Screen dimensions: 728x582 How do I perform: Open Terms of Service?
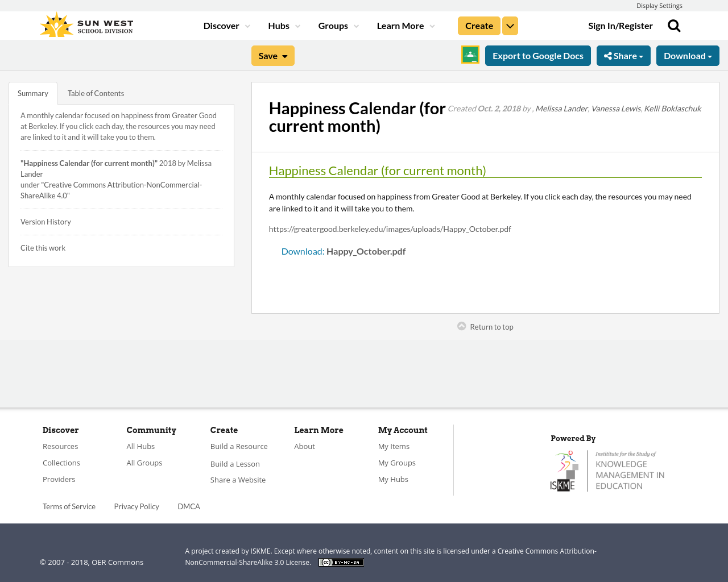[69, 506]
